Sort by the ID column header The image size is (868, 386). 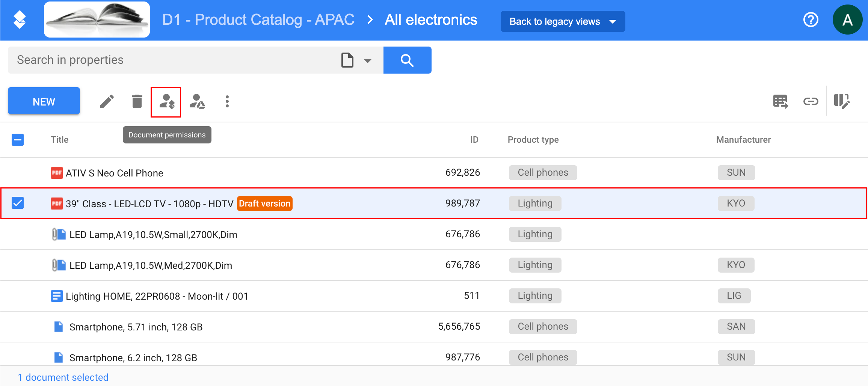pos(474,140)
